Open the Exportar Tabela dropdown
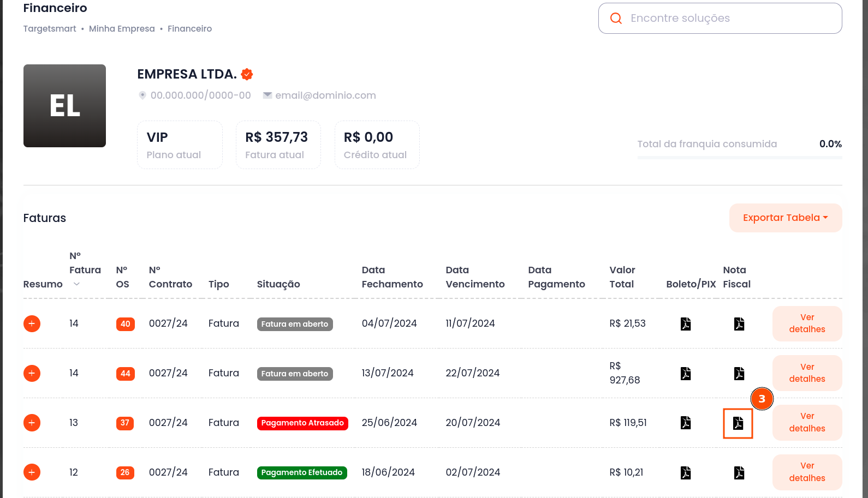 785,218
